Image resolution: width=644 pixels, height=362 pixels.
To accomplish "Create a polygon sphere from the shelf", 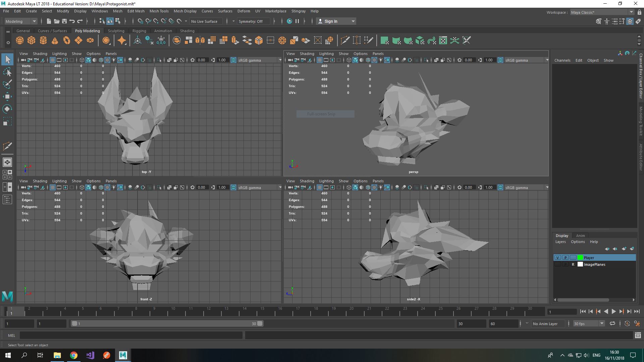I will [x=20, y=41].
